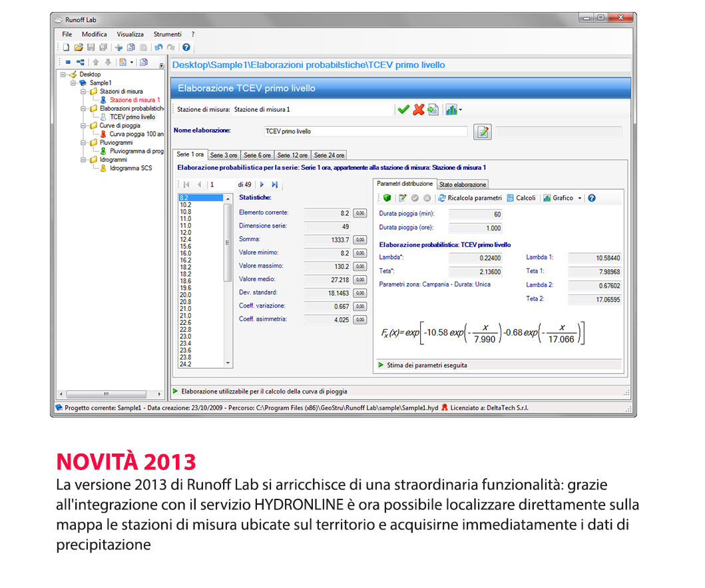The image size is (705, 588).
Task: Click the Undo arrow icon
Action: (x=158, y=47)
